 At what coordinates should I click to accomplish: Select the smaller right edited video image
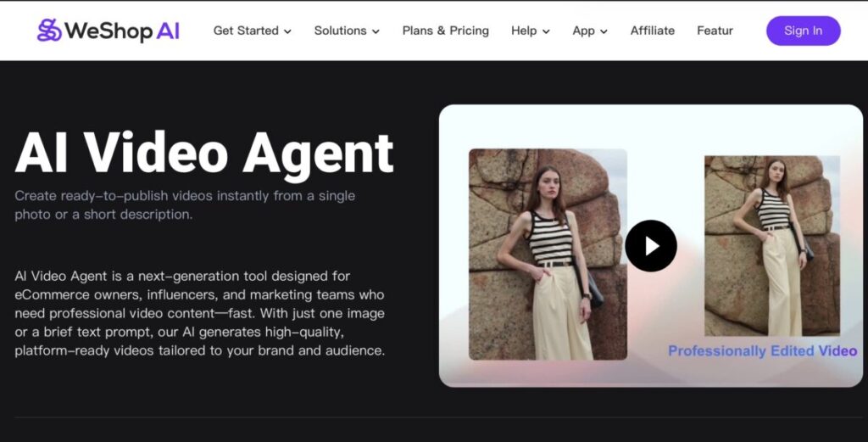(771, 246)
